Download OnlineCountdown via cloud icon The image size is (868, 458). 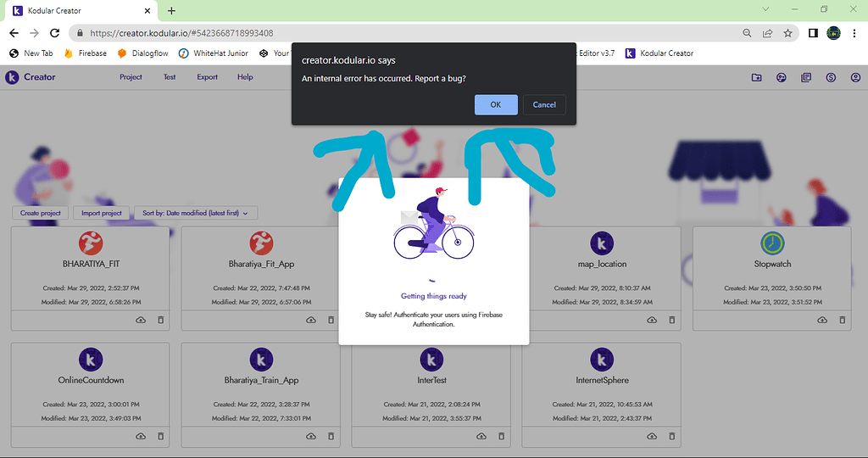(142, 437)
